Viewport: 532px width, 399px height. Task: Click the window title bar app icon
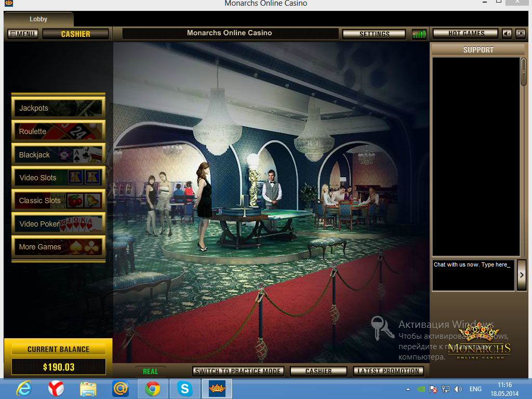point(9,3)
